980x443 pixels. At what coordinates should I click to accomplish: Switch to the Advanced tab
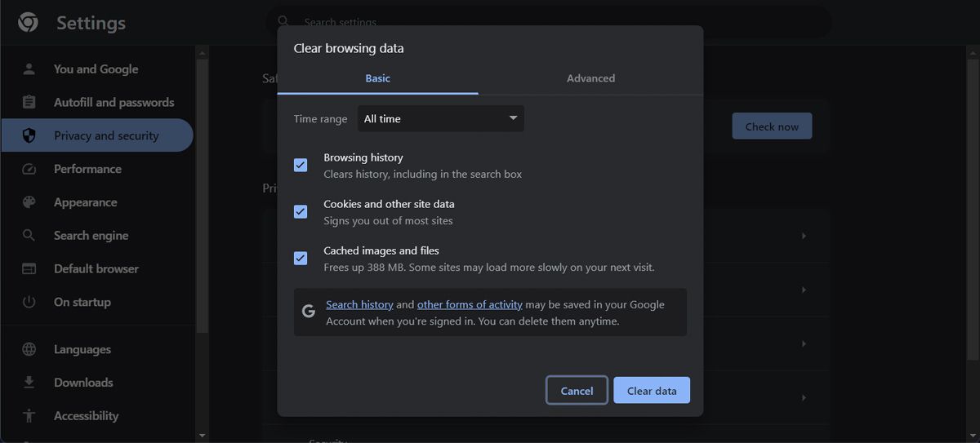(x=590, y=78)
